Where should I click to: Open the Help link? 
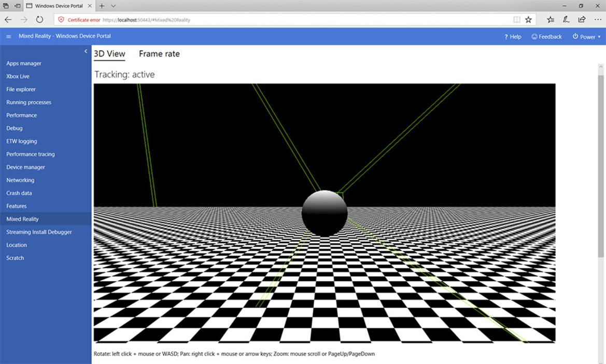(513, 37)
